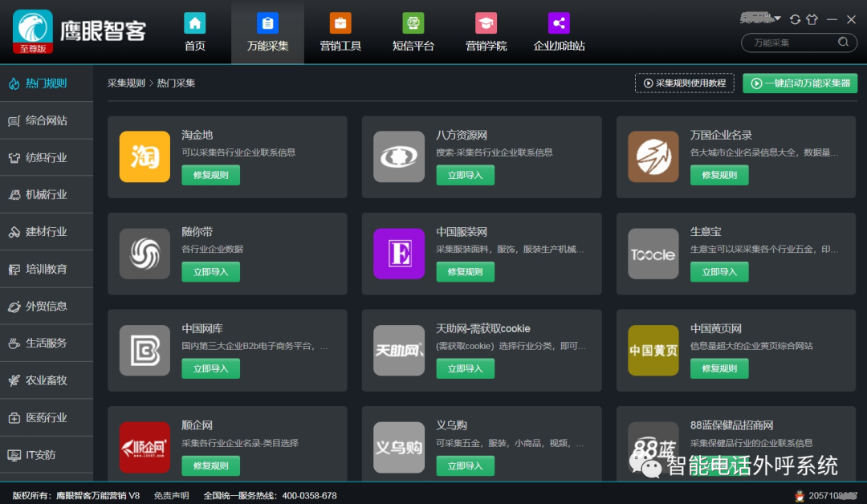Open the 营销工具 tab

[340, 32]
